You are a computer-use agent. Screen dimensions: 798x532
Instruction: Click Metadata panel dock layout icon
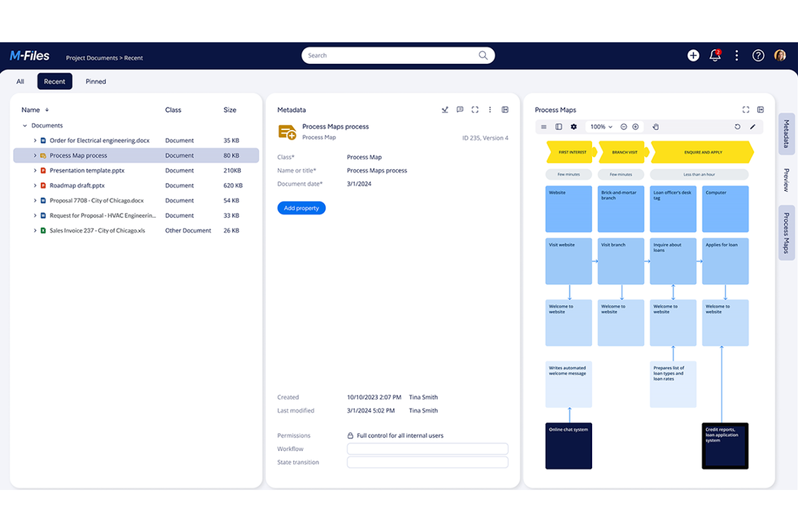coord(505,109)
